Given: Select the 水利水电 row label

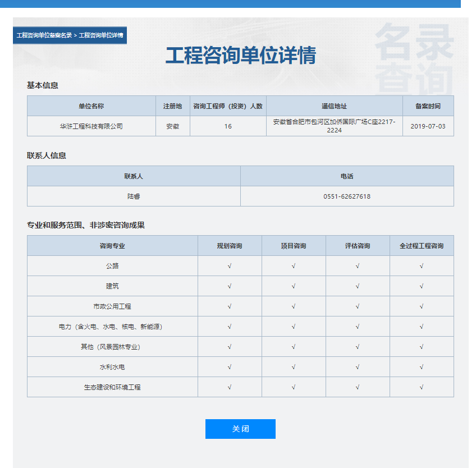Looking at the screenshot, I should (112, 367).
